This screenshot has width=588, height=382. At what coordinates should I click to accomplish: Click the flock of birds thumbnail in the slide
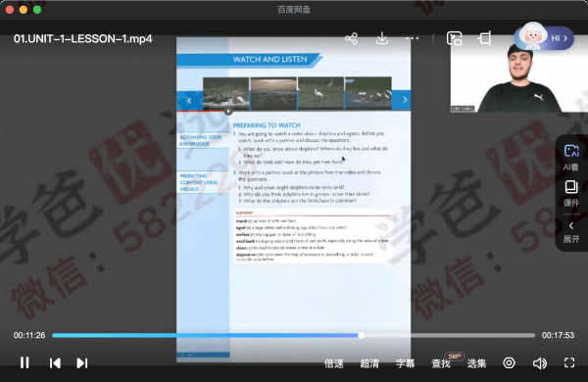tap(368, 93)
